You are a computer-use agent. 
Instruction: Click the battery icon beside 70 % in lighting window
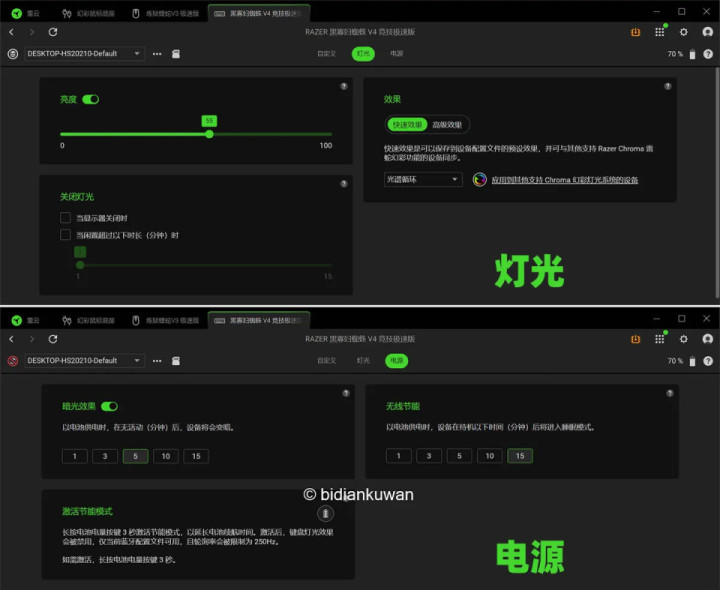click(x=692, y=54)
